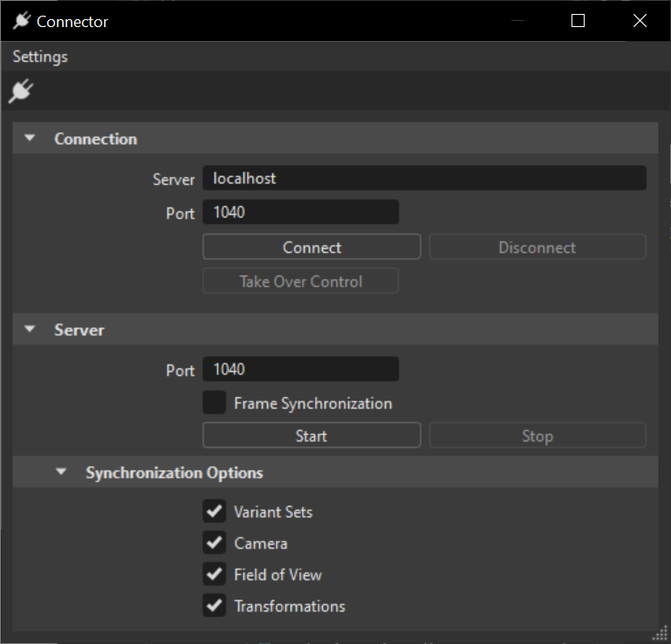This screenshot has width=671, height=644.
Task: Click the plug connector toolbar icon
Action: [x=20, y=91]
